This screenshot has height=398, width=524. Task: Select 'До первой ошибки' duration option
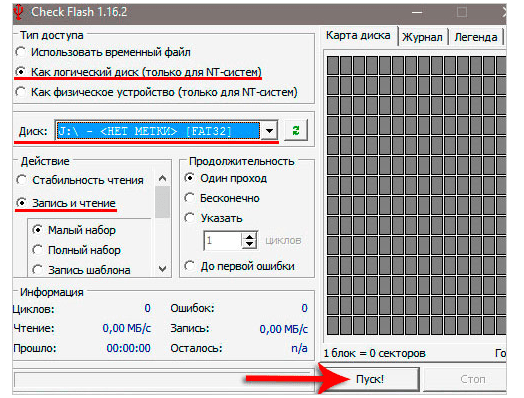(239, 266)
